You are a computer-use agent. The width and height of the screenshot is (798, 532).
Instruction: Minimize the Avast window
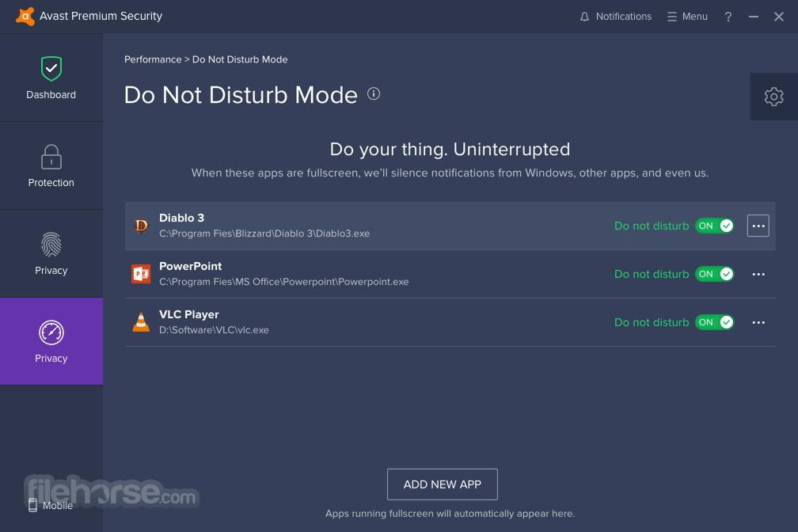pos(754,17)
